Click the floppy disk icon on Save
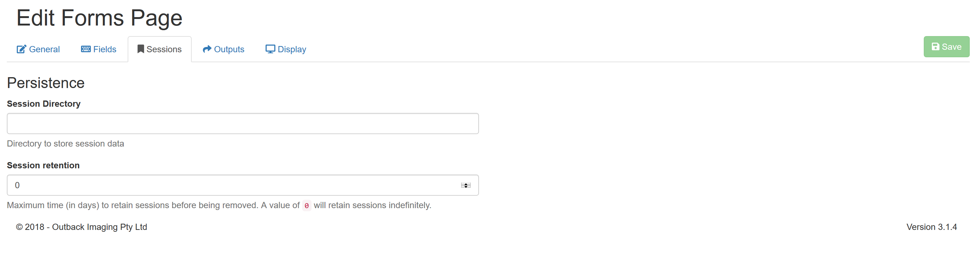The width and height of the screenshot is (980, 266). 935,47
